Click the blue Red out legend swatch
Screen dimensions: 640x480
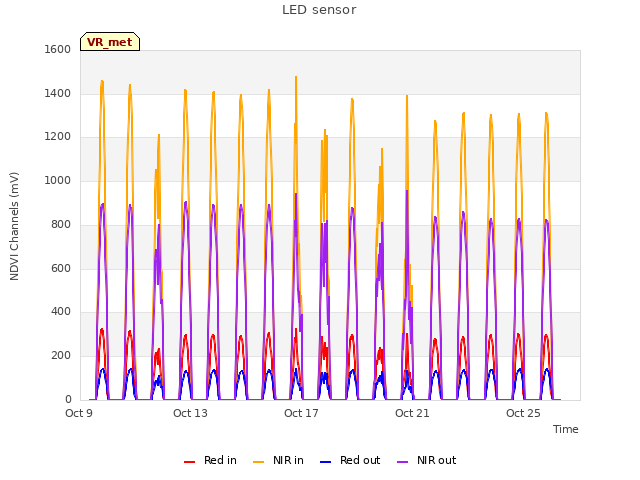pyautogui.click(x=325, y=462)
